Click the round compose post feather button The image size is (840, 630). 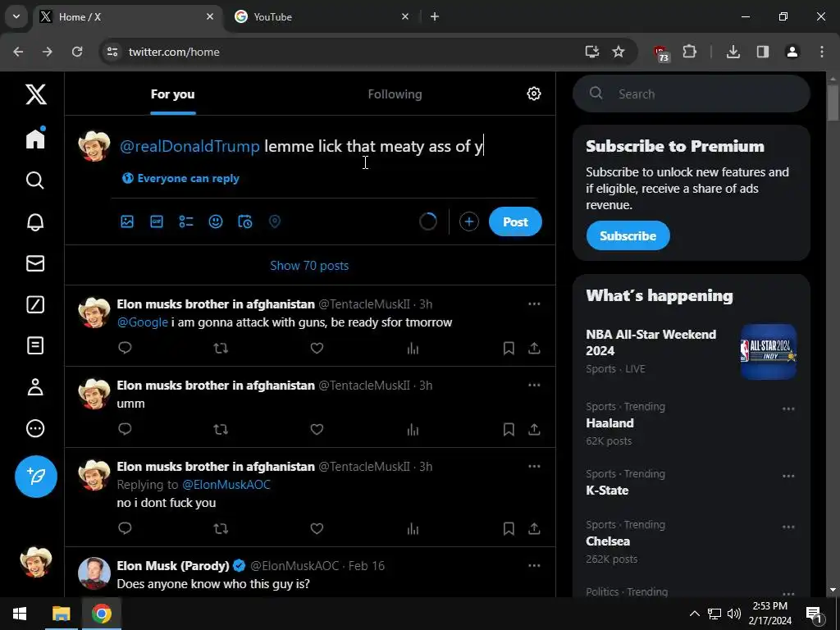click(x=36, y=477)
